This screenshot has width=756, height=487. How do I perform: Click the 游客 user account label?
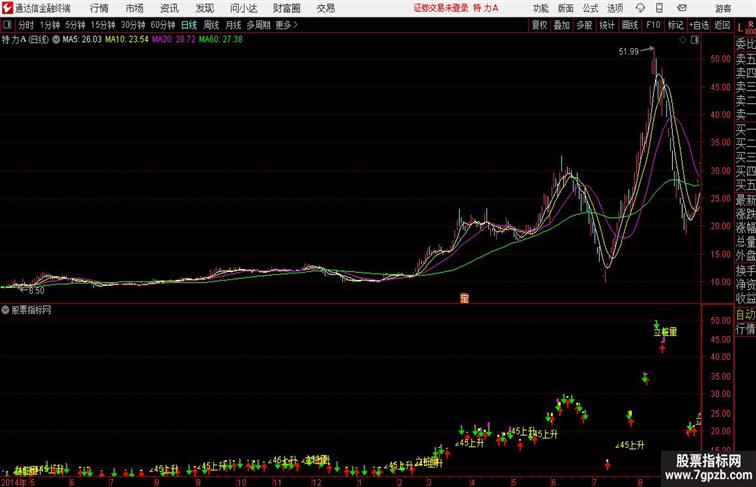pyautogui.click(x=723, y=8)
